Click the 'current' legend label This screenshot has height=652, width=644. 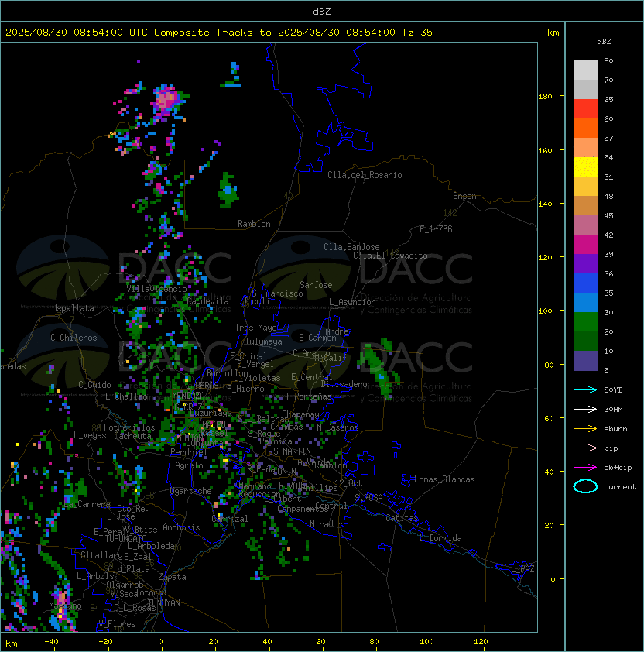pos(620,486)
